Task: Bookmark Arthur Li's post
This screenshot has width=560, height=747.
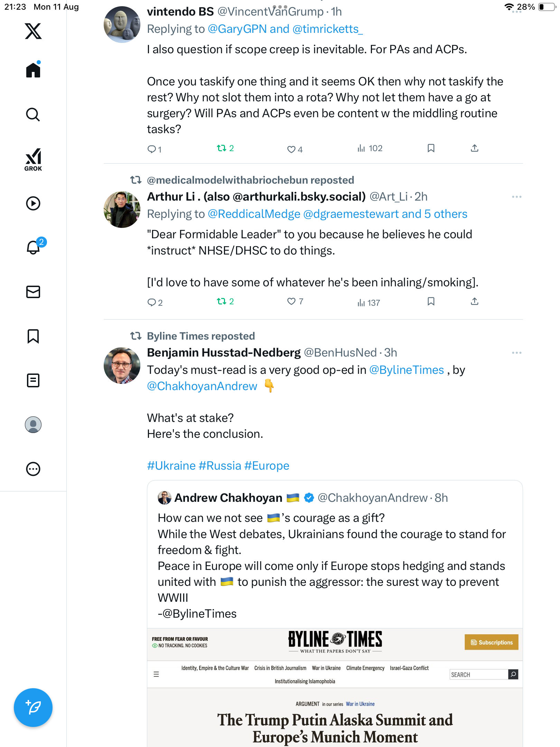Action: coord(431,302)
